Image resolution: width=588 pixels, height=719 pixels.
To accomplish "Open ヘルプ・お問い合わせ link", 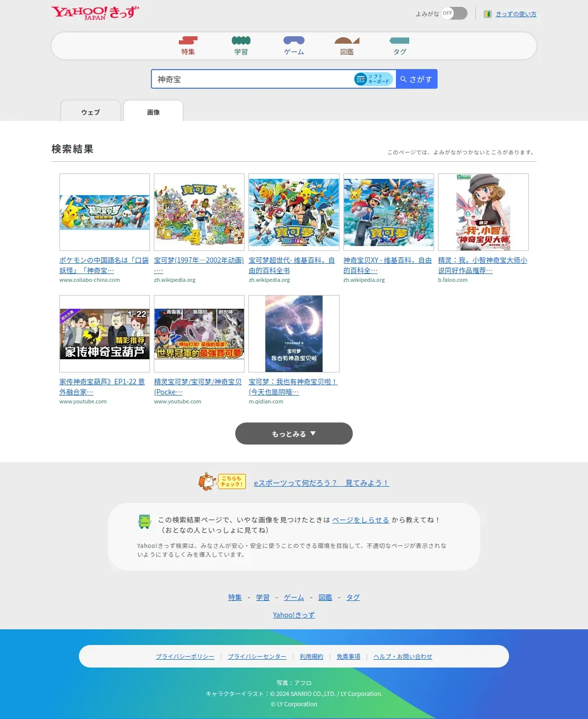I will 403,657.
